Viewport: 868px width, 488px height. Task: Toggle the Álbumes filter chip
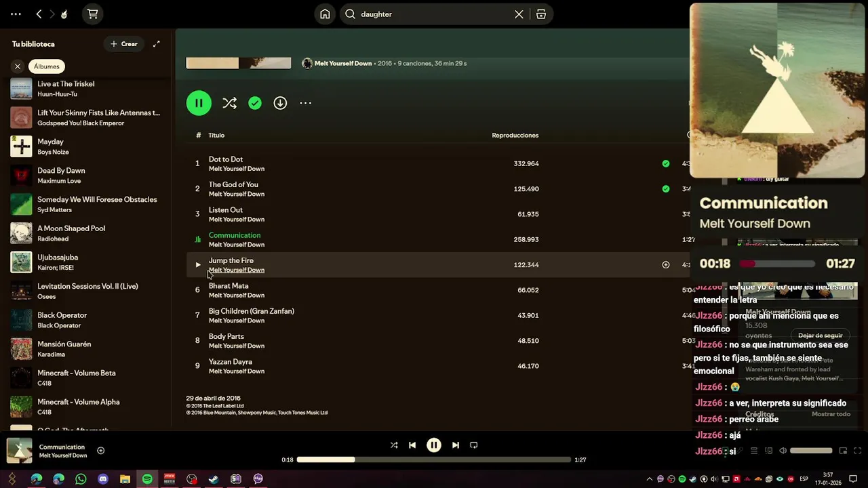(47, 66)
